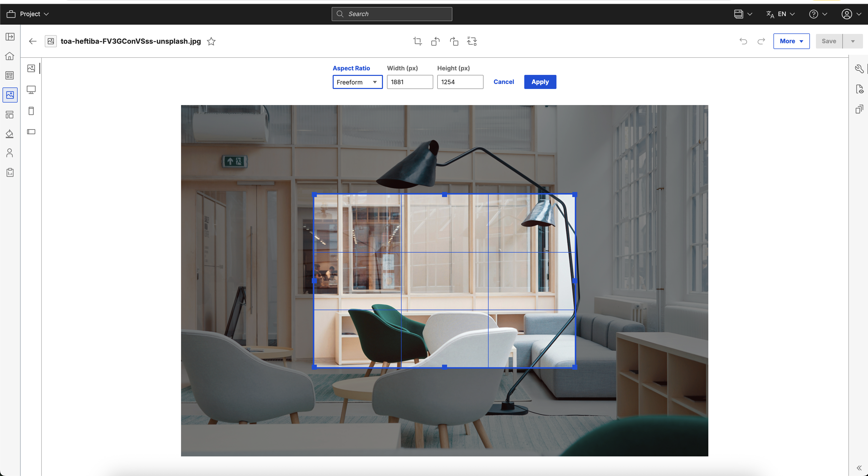
Task: Open the More menu
Action: click(791, 41)
